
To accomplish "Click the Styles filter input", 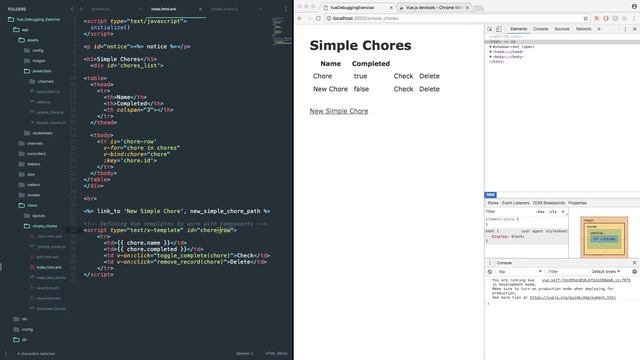I will 509,212.
